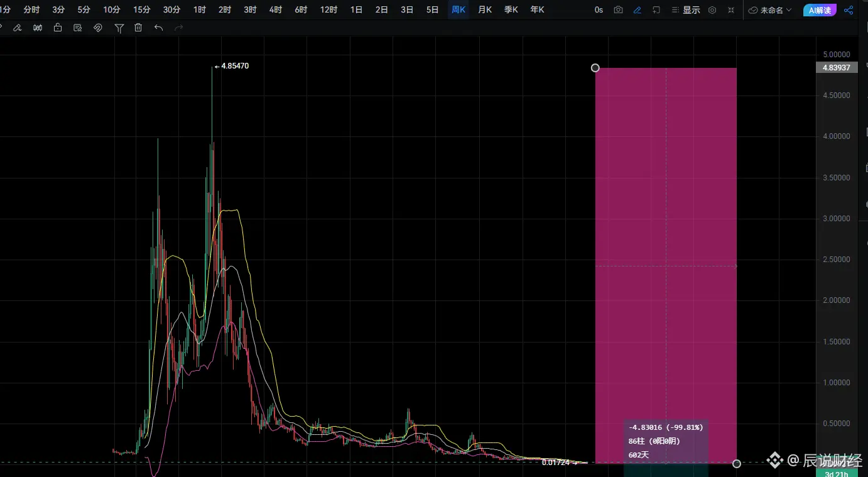Choose the 5日 timeframe

[x=432, y=10]
